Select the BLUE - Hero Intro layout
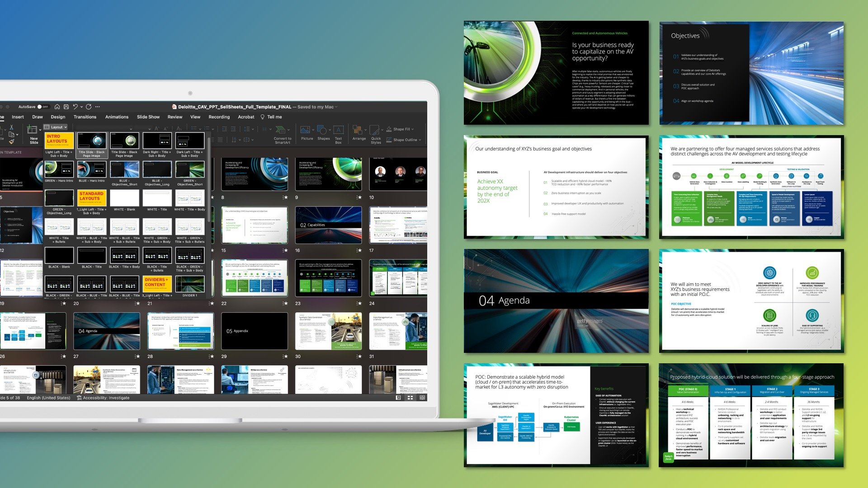868x488 pixels. (x=92, y=172)
